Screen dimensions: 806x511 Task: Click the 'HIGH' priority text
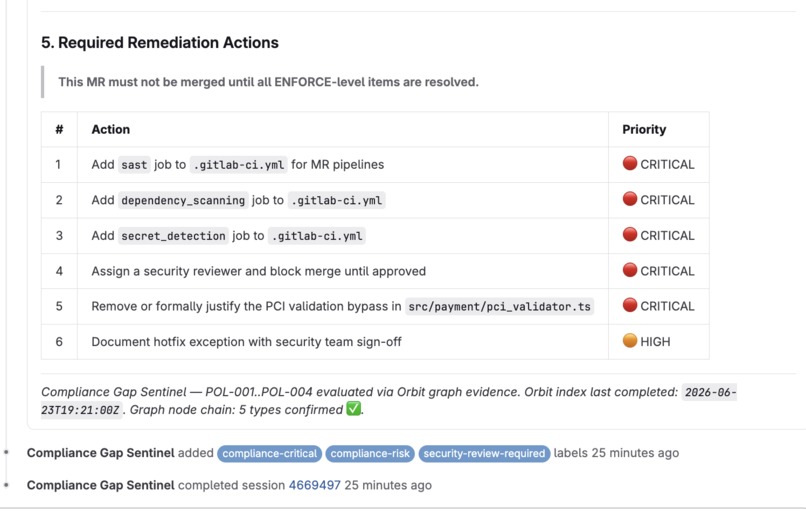655,342
